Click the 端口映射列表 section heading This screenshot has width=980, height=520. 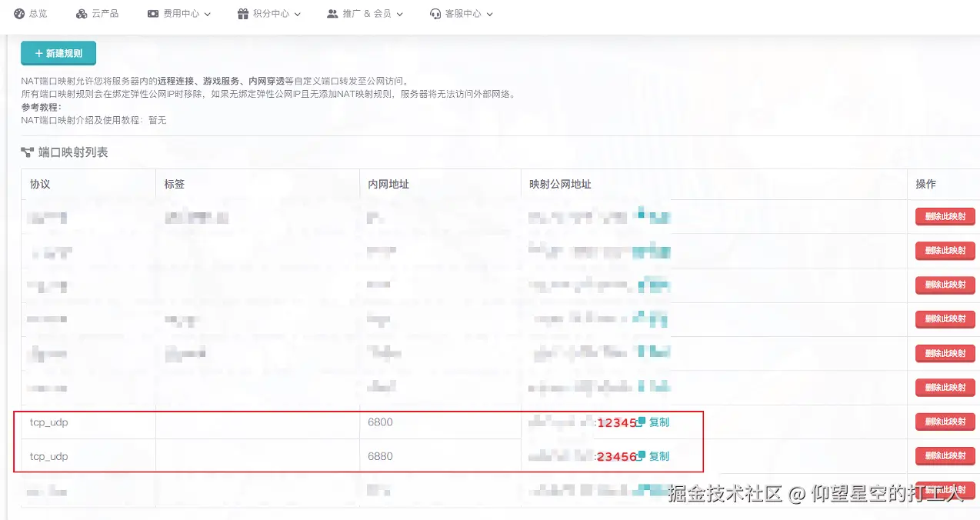coord(73,152)
